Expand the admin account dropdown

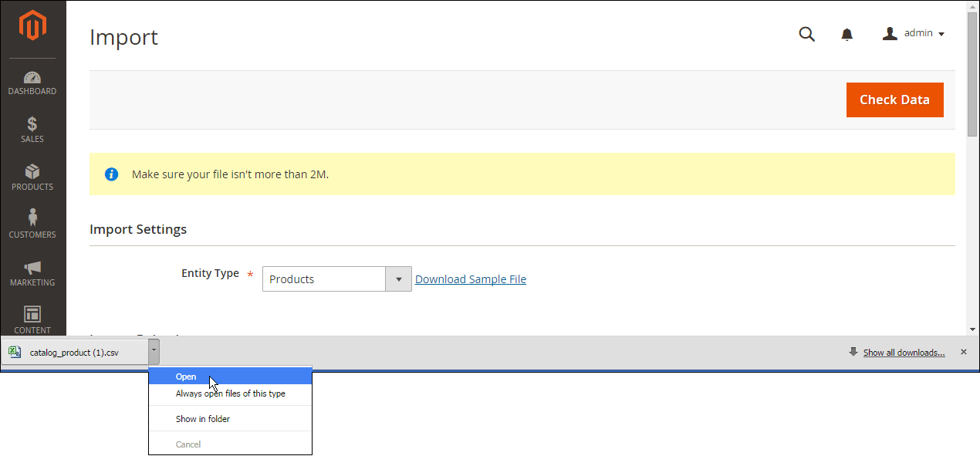tap(914, 34)
